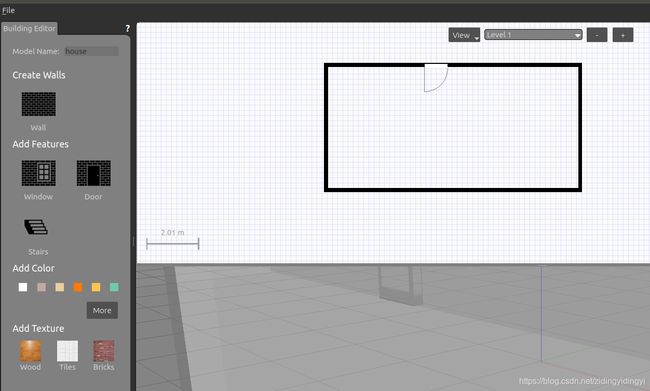650x391 pixels.
Task: Apply the Tiles texture
Action: coord(67,351)
